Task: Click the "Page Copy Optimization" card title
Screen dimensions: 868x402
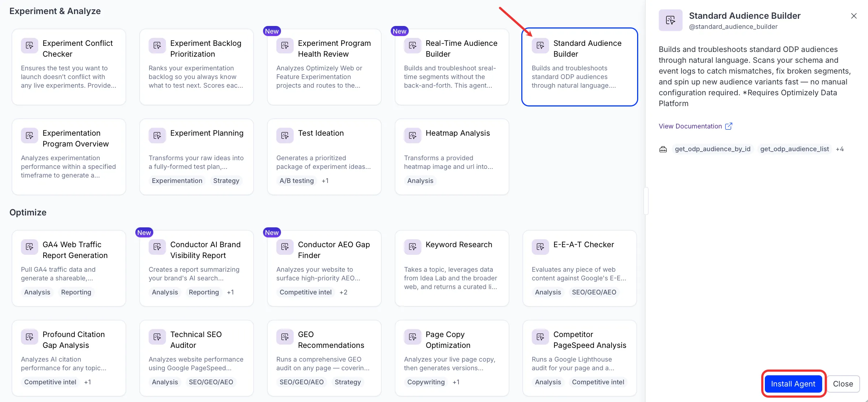Action: (x=448, y=340)
